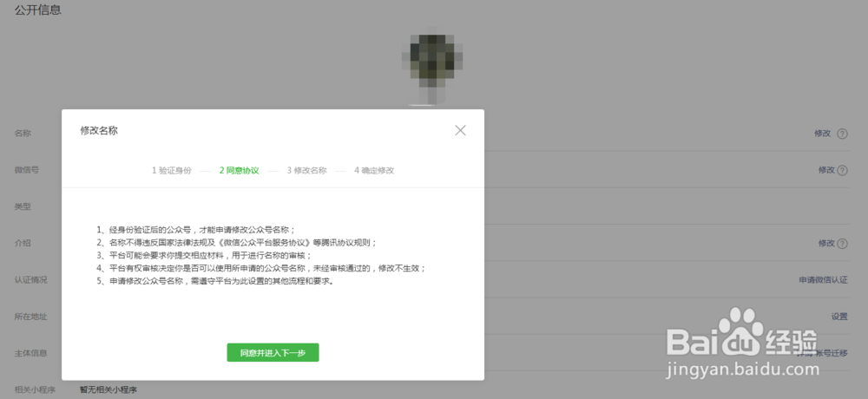Click 申请微信认证 link
Image resolution: width=868 pixels, height=399 pixels.
(823, 280)
